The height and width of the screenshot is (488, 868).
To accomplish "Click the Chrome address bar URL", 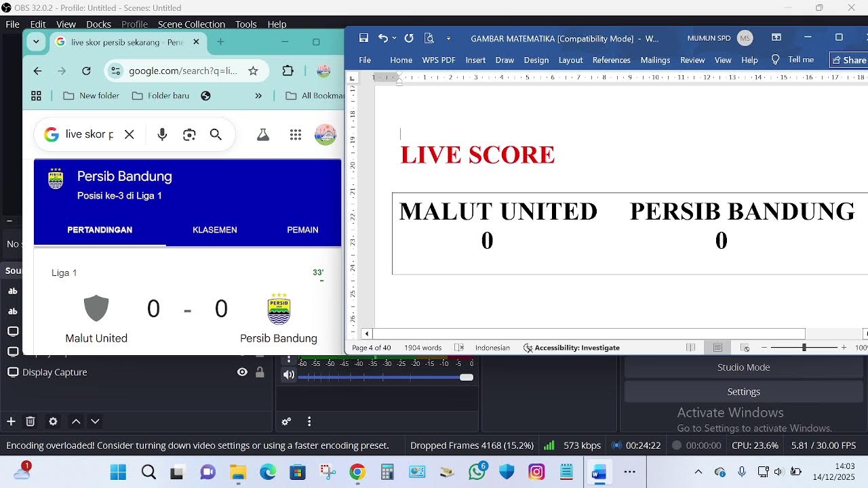I will pyautogui.click(x=183, y=70).
